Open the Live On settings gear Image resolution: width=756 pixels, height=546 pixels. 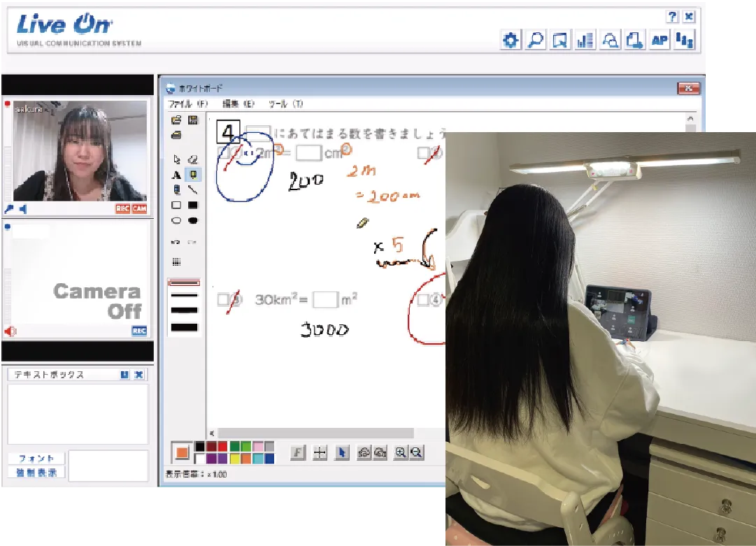[x=511, y=41]
